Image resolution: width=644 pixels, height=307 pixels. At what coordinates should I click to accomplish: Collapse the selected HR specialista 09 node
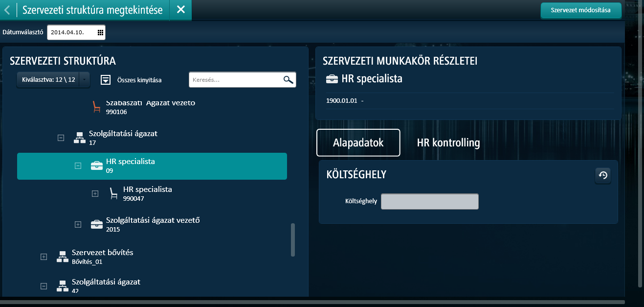78,166
